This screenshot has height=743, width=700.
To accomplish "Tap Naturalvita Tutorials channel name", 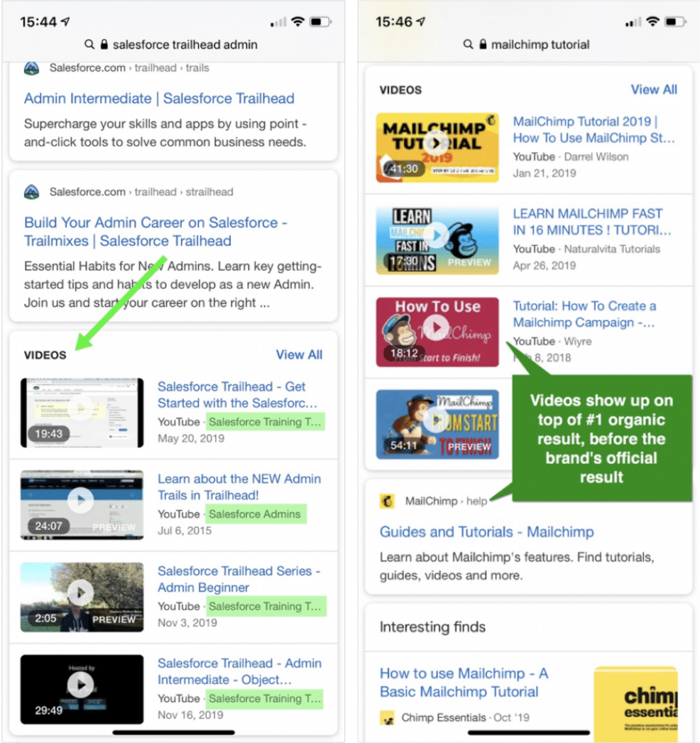I will (x=612, y=249).
